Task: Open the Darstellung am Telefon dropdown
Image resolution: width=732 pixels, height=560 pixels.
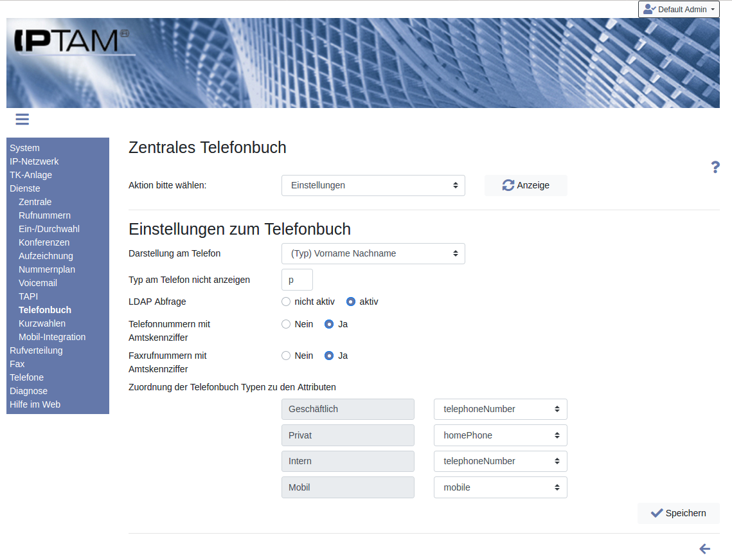Action: point(373,253)
